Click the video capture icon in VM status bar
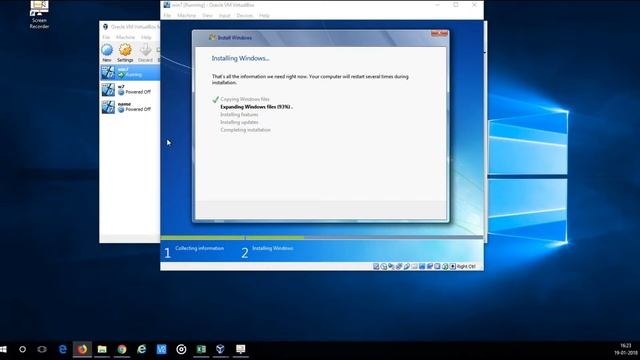This screenshot has width=640, height=360. click(430, 267)
